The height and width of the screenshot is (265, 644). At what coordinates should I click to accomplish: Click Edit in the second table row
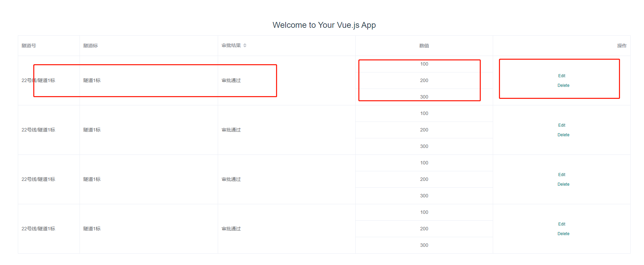click(x=562, y=125)
